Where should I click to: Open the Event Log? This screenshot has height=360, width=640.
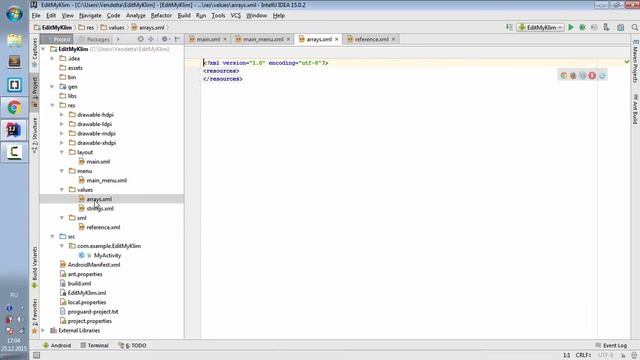pos(611,345)
